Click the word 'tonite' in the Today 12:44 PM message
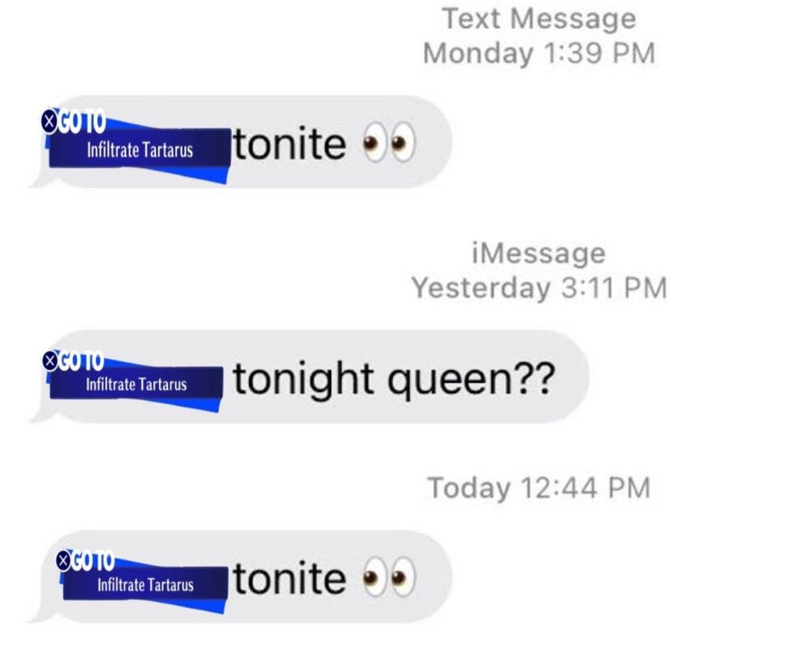 290,578
